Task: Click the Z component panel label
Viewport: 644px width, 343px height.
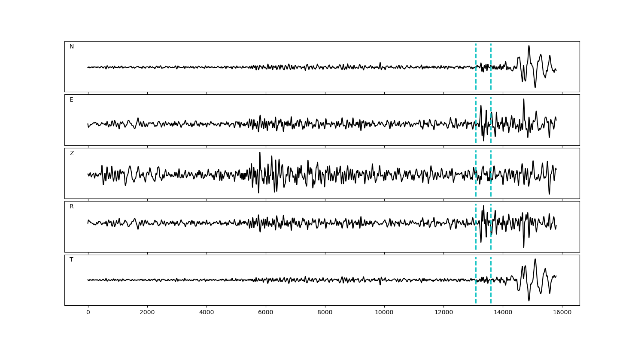Action: point(72,153)
